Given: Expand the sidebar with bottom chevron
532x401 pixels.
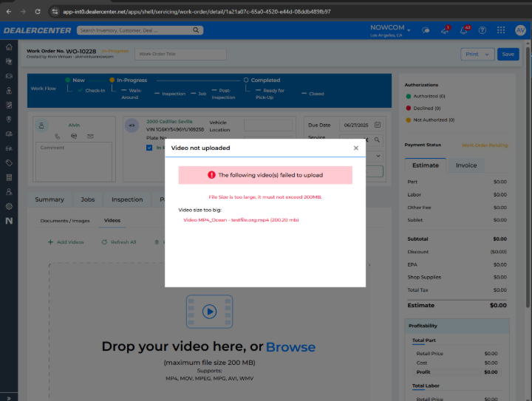Looking at the screenshot, I should (x=9, y=398).
